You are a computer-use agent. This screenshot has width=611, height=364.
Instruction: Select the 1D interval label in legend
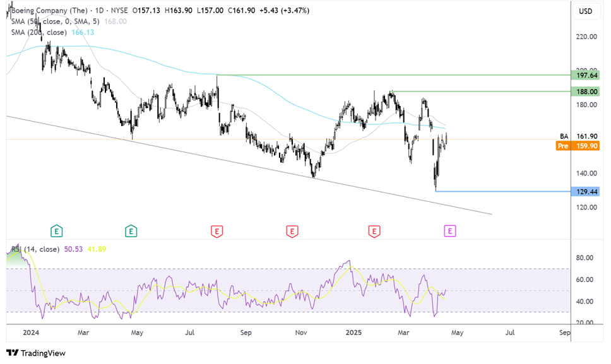click(99, 11)
